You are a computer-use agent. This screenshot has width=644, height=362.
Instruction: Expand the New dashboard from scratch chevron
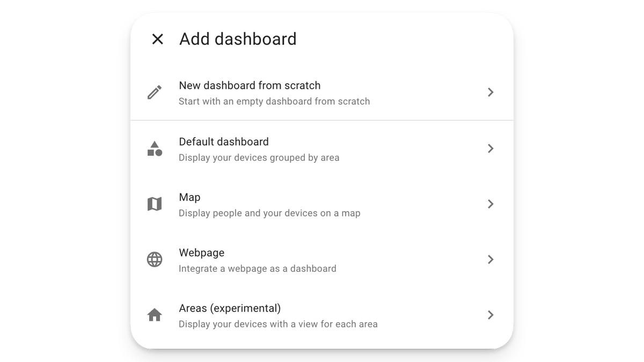pos(491,92)
